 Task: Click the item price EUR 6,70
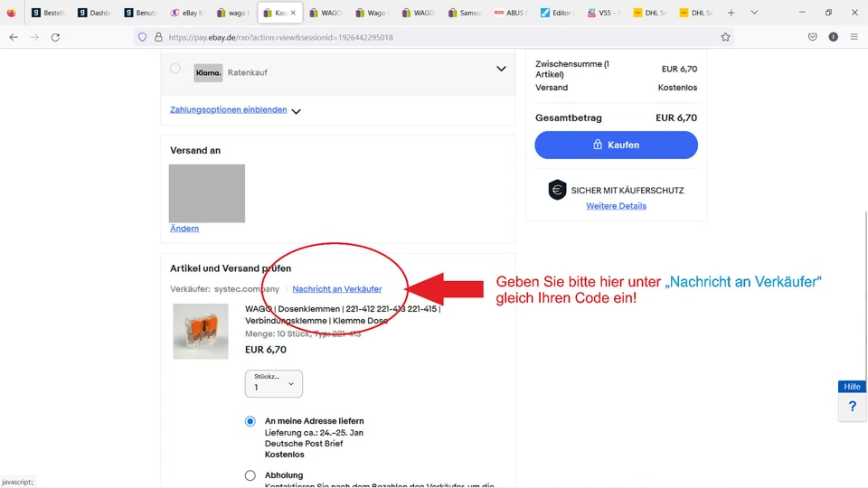(266, 350)
